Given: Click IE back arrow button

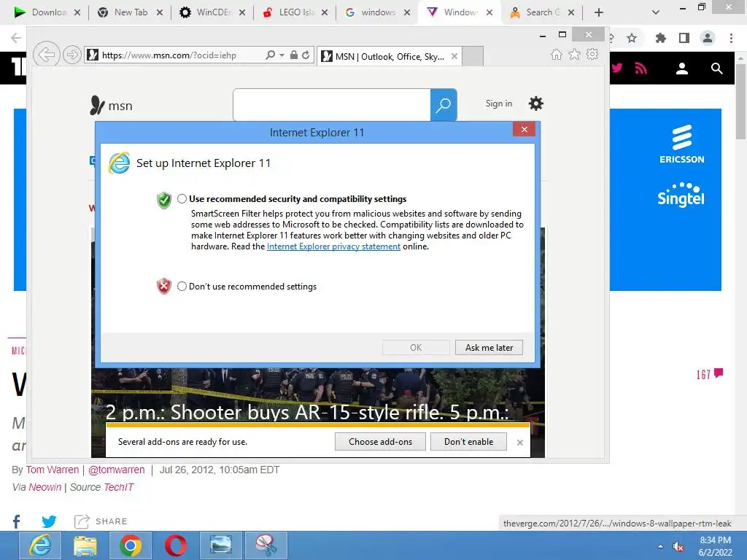Looking at the screenshot, I should pyautogui.click(x=46, y=55).
